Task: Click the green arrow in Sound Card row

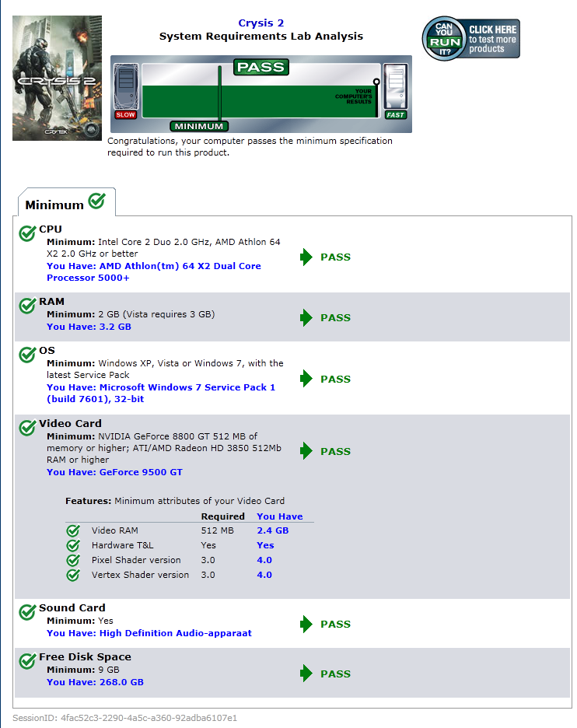Action: [306, 624]
